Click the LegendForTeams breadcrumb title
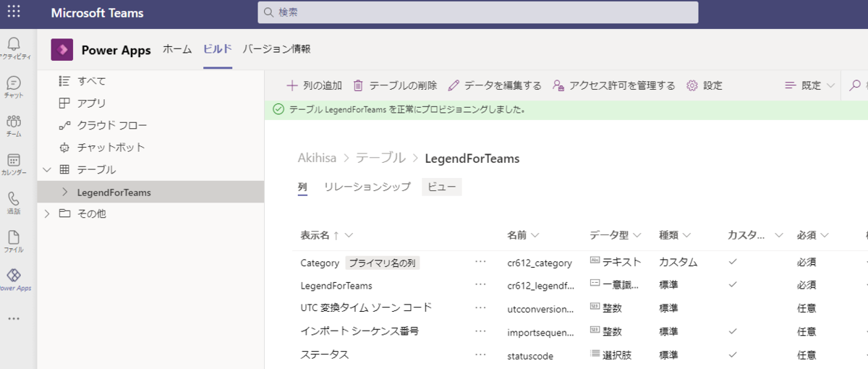The height and width of the screenshot is (369, 868). tap(472, 158)
